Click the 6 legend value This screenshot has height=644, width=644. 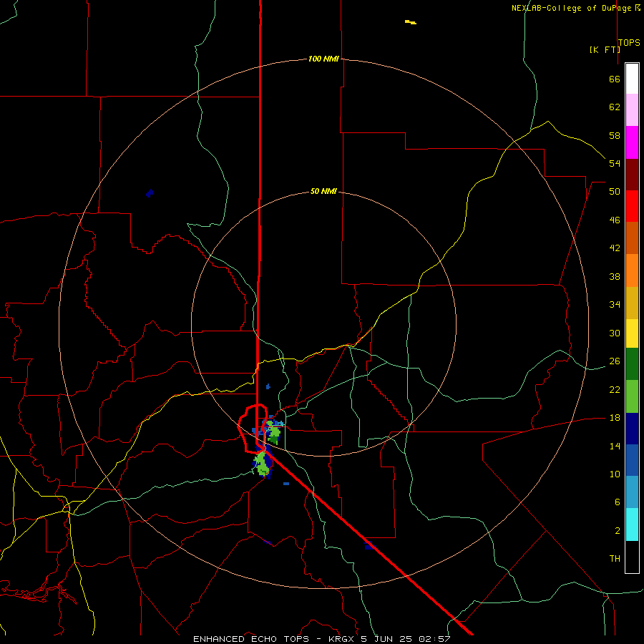point(617,502)
